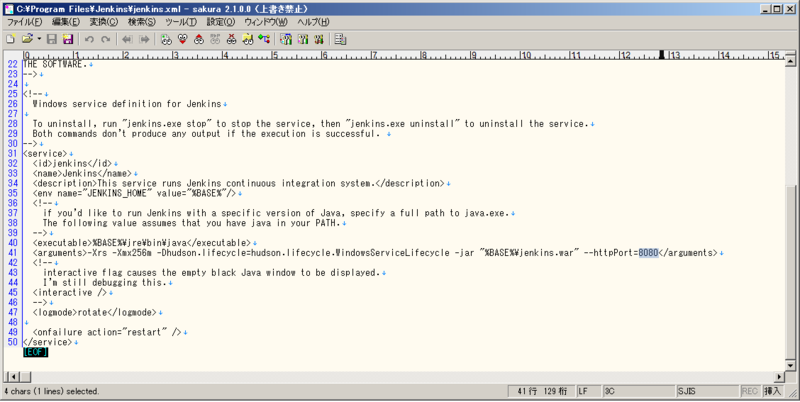Viewport: 800px width, 402px height.
Task: Click the 3C character code in status bar
Action: coord(637,391)
